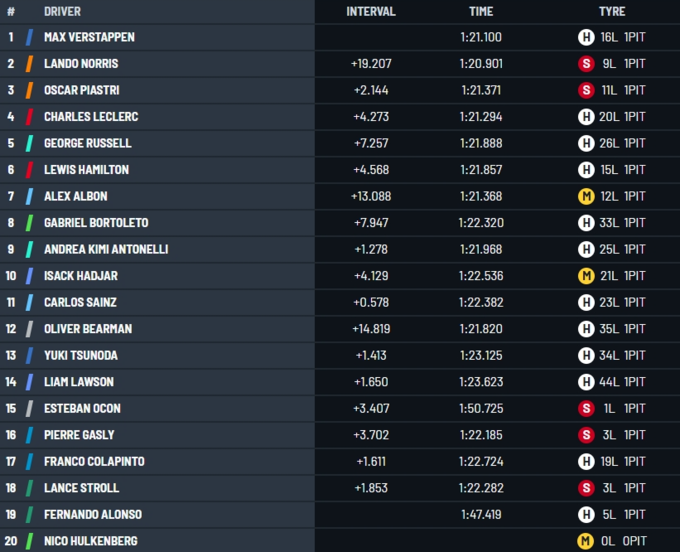Click the TYRE column header
The width and height of the screenshot is (680, 552).
[x=612, y=12]
